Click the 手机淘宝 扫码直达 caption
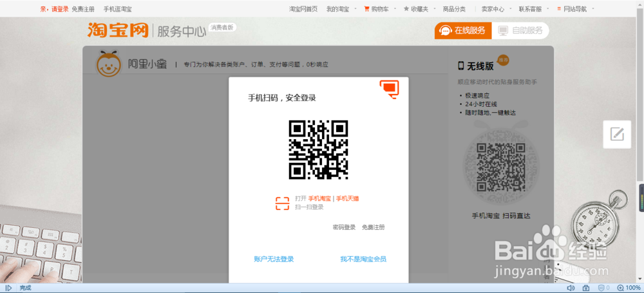 pyautogui.click(x=500, y=216)
